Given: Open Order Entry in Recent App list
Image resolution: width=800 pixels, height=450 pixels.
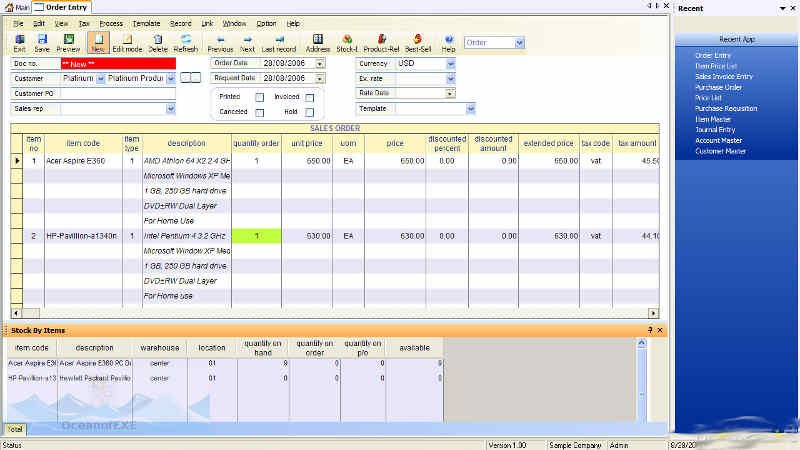Looking at the screenshot, I should [713, 55].
